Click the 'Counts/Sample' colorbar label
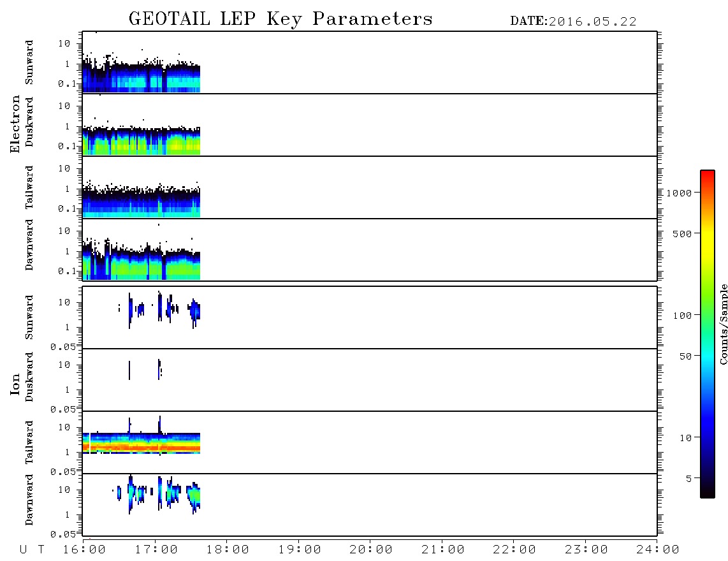728x561 pixels. 723,324
